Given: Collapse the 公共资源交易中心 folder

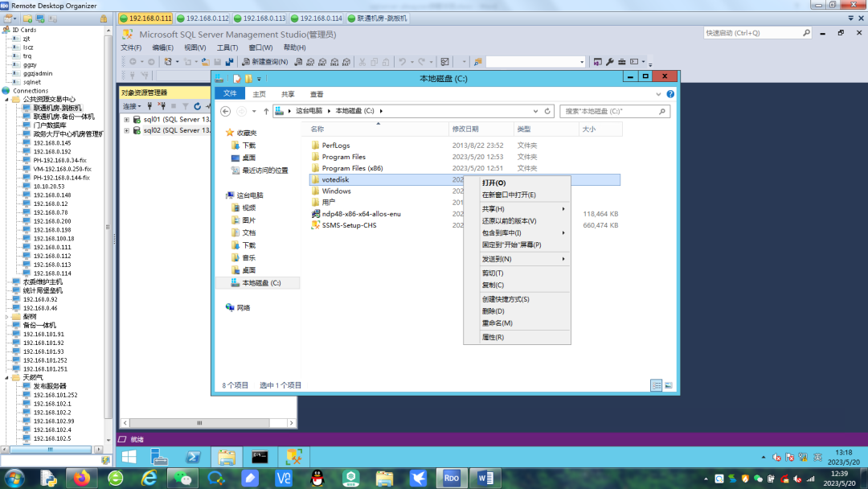Looking at the screenshot, I should click(6, 99).
